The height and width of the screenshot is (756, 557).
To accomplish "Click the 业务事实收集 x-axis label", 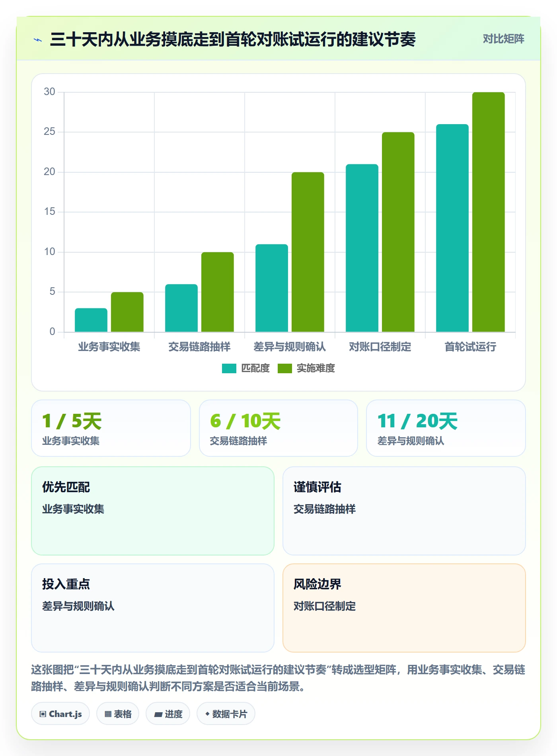I will pos(109,347).
